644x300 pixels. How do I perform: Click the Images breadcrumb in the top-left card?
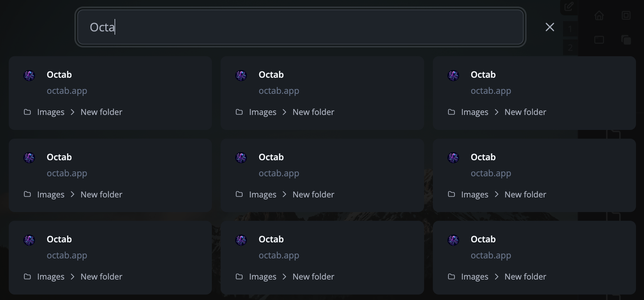click(50, 112)
